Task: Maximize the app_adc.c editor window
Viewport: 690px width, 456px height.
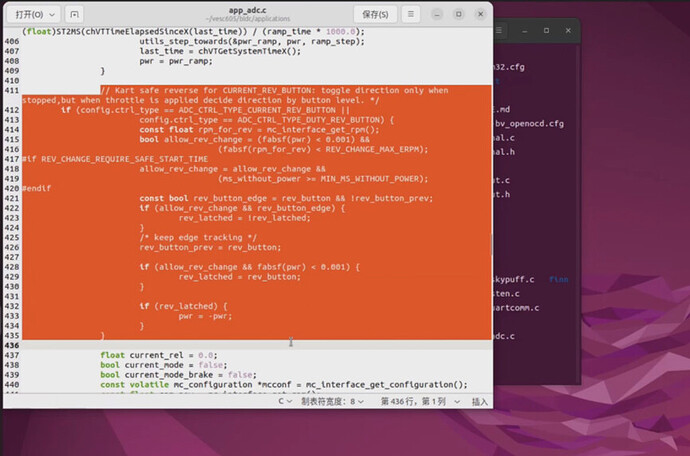Action: pos(459,14)
